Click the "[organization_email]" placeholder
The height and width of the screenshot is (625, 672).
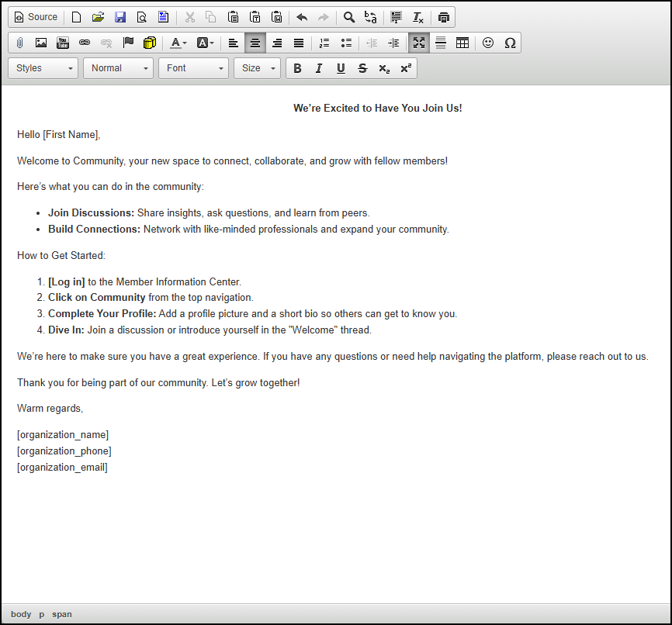tap(63, 468)
